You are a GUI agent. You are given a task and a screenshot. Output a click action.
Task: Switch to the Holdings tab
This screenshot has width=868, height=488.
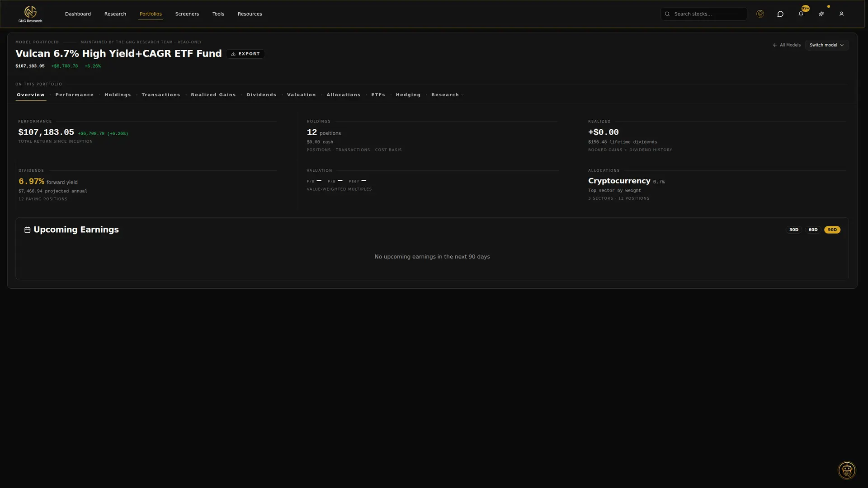pyautogui.click(x=118, y=95)
